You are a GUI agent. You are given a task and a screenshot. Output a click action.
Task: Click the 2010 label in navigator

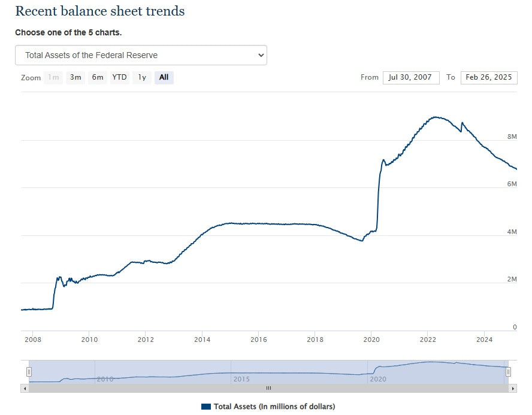point(105,379)
